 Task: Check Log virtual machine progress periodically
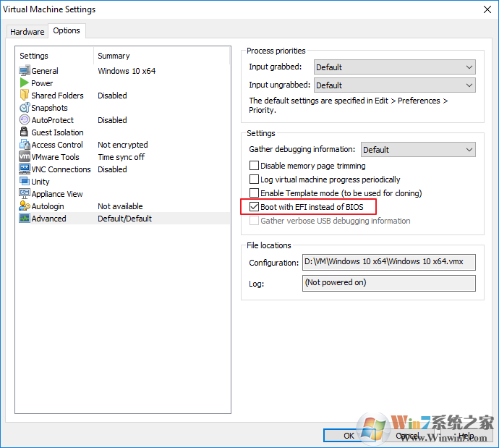coord(254,179)
